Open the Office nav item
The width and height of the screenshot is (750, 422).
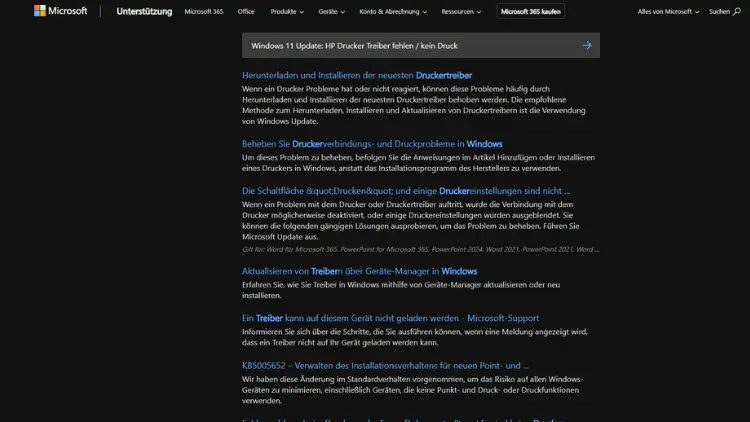(246, 11)
